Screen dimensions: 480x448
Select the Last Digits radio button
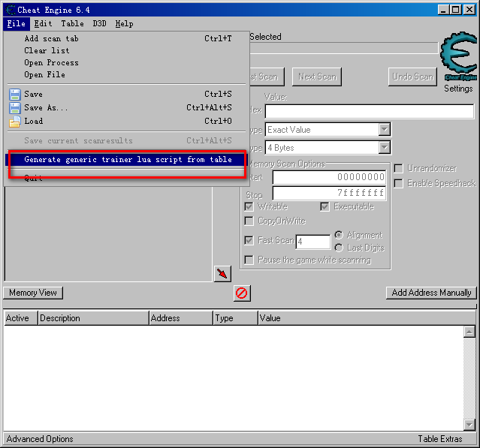[x=339, y=248]
